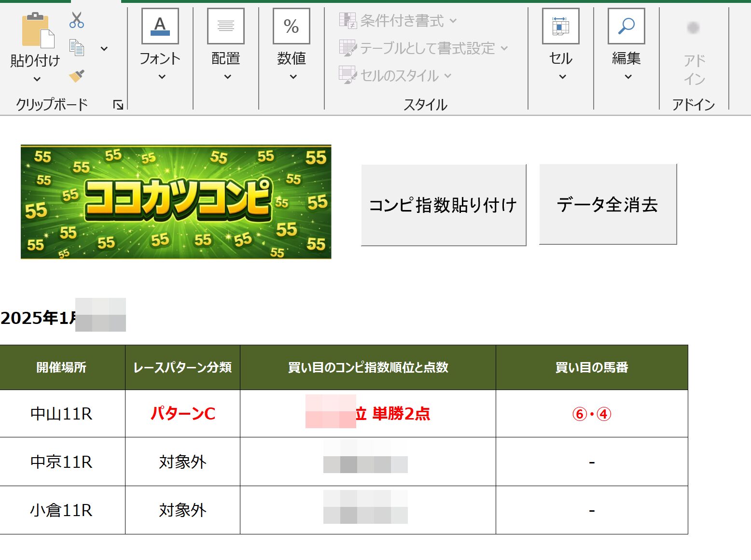Select the 中山11R cell

(x=62, y=414)
